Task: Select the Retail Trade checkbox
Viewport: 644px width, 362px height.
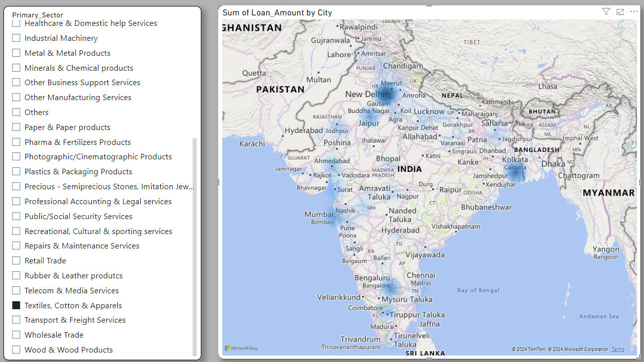Action: coord(16,260)
